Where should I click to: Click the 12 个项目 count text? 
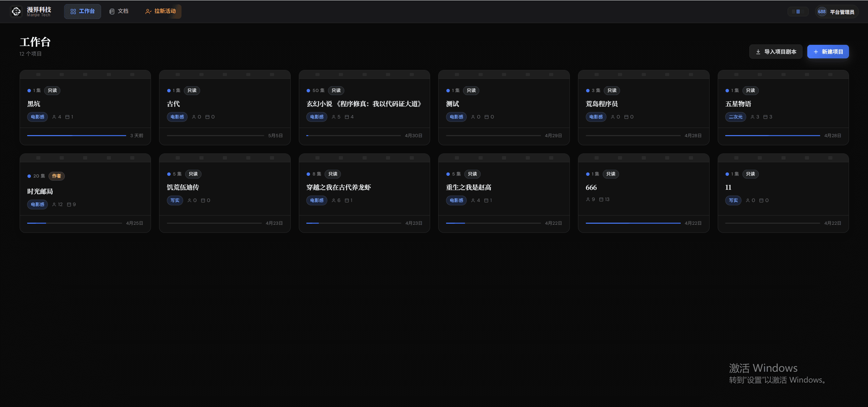[31, 54]
